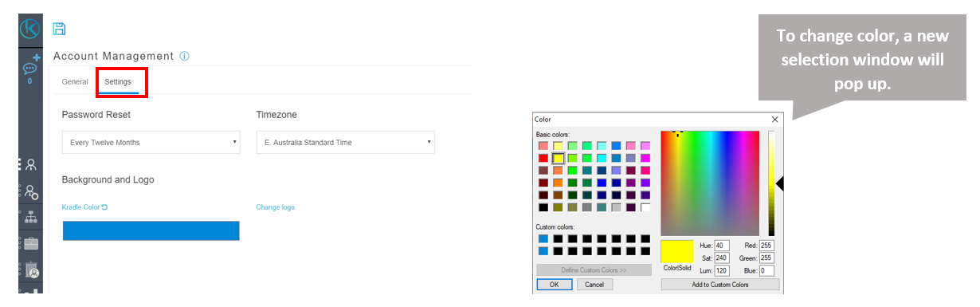The width and height of the screenshot is (980, 307).
Task: Click inside the rainbow color spectrum field
Action: (711, 183)
